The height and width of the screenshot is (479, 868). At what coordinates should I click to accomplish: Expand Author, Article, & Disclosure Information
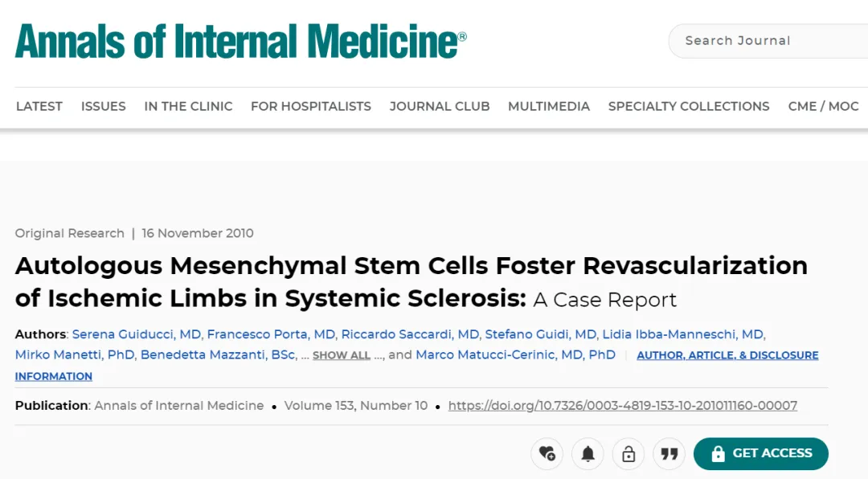(727, 355)
